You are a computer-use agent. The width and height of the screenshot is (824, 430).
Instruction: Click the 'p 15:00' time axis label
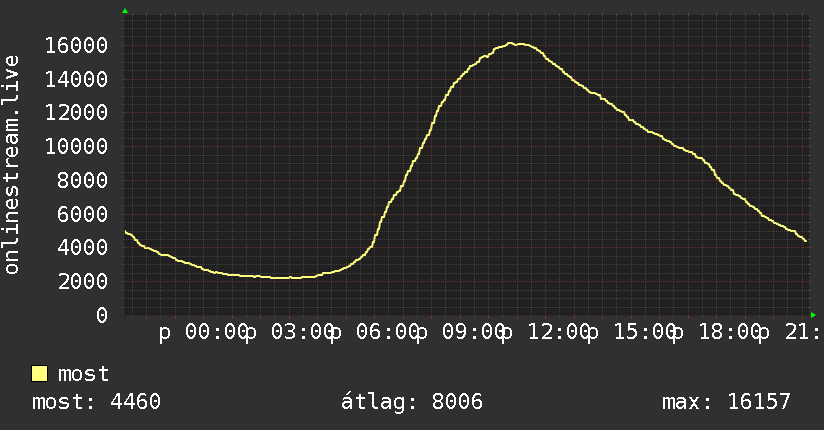point(632,333)
